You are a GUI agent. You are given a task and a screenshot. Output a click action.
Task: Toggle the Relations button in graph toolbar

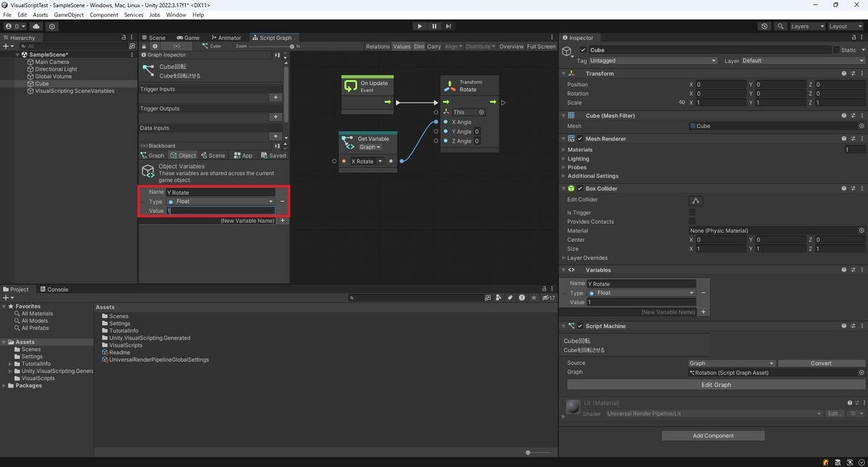[378, 46]
